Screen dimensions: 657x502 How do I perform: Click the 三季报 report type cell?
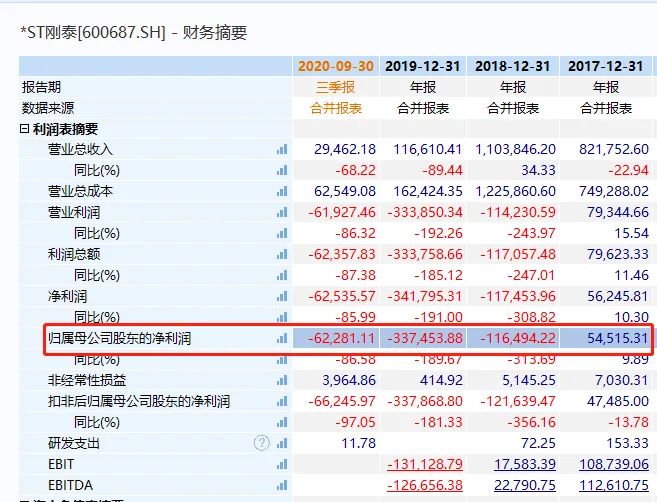[336, 87]
